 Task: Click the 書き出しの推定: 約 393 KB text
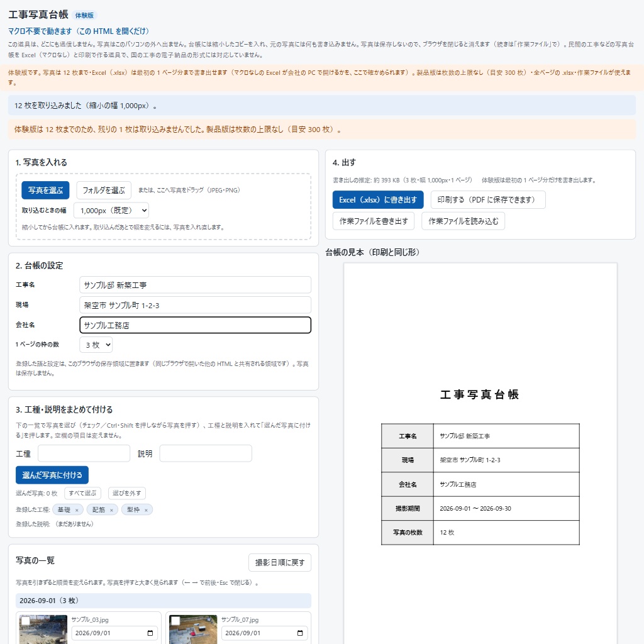(402, 180)
